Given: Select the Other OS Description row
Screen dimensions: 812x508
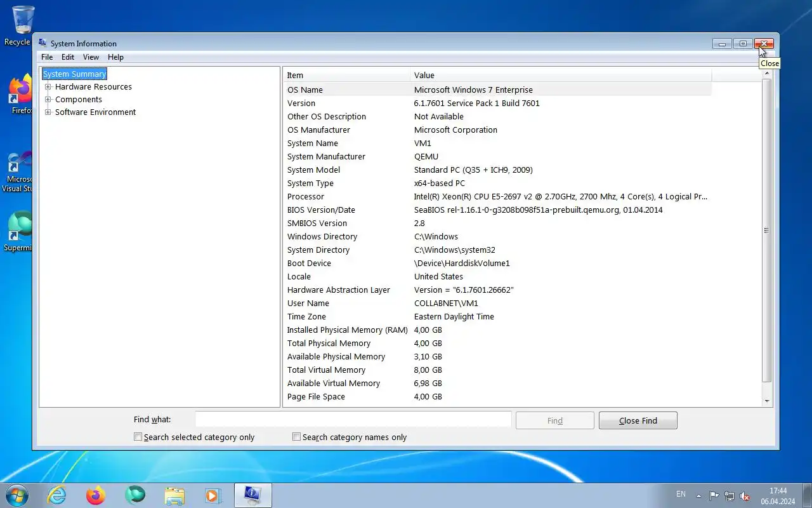Looking at the screenshot, I should pos(497,117).
